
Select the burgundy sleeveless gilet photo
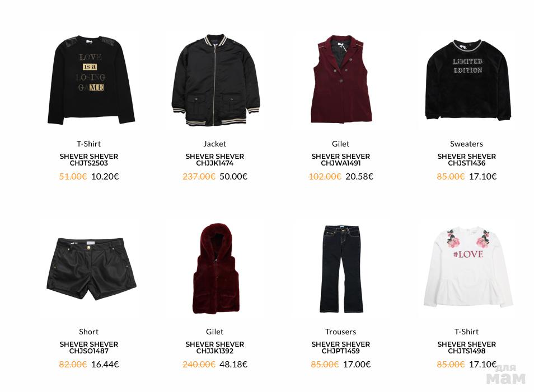coord(341,79)
